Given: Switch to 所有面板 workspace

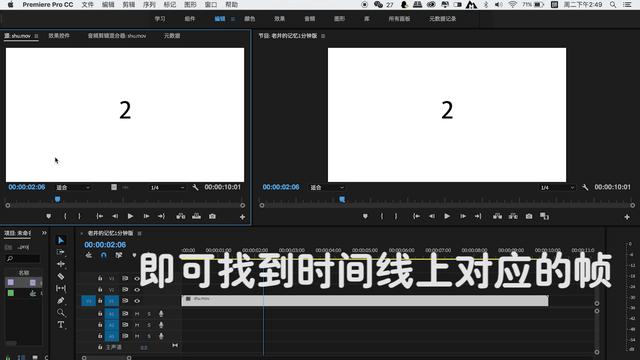Looking at the screenshot, I should pyautogui.click(x=399, y=19).
